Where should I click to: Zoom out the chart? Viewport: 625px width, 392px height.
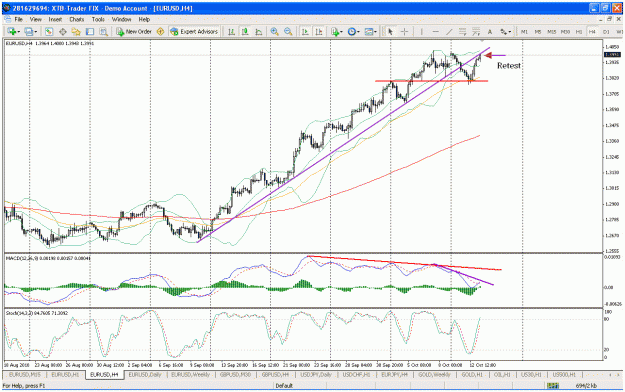click(288, 32)
